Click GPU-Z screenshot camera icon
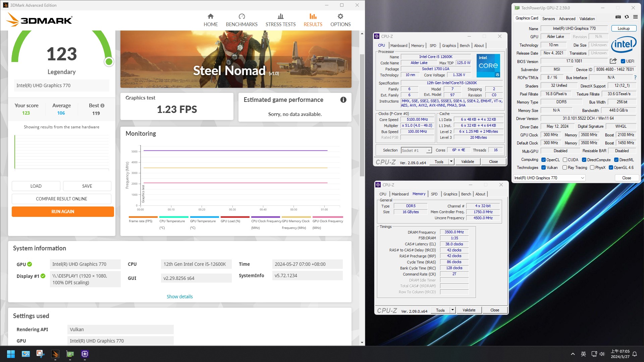Screen dimensions: 644x362 point(618,17)
